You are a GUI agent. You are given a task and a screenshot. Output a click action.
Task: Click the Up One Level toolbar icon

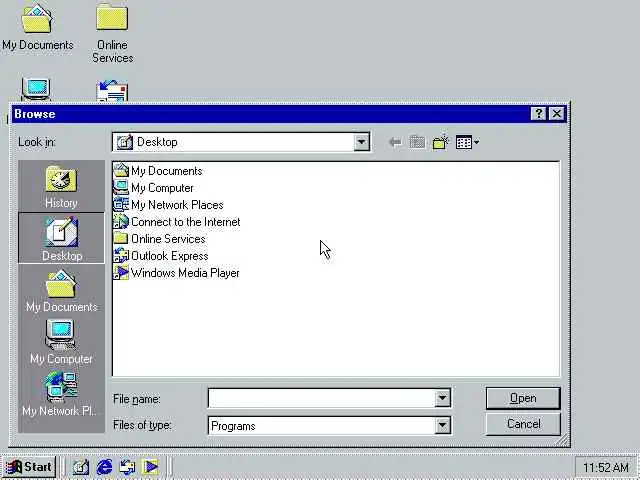[417, 142]
